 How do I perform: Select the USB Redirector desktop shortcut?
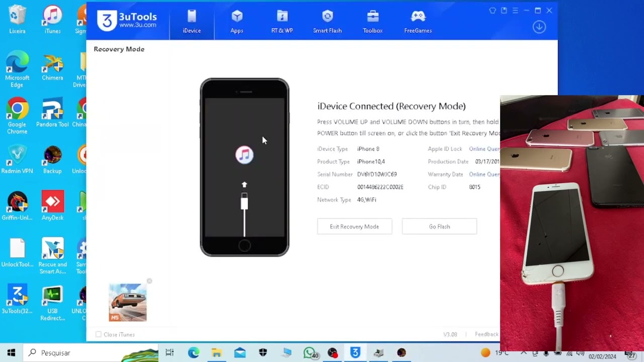pyautogui.click(x=52, y=303)
